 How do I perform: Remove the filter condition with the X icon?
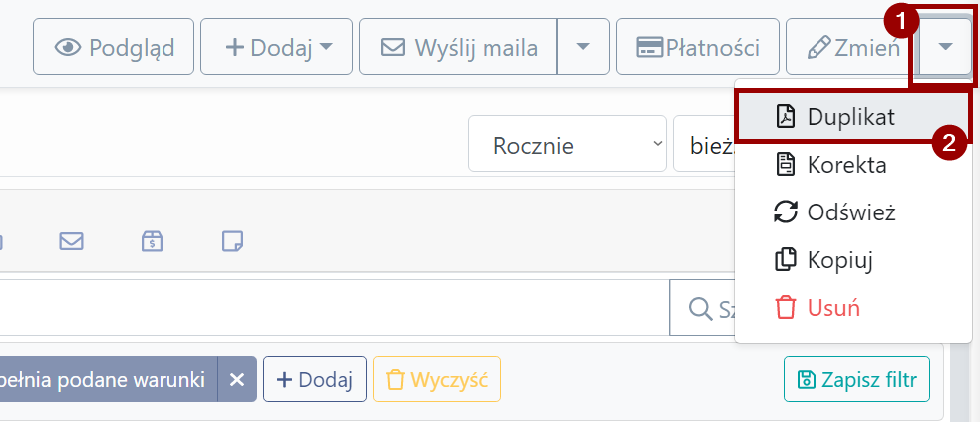click(237, 379)
